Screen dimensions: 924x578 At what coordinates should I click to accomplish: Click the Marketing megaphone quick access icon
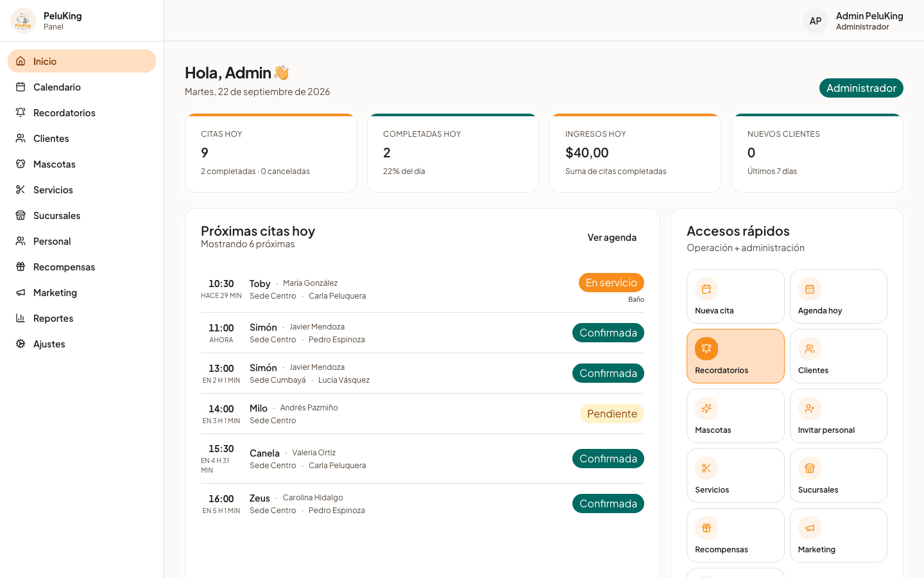(810, 528)
